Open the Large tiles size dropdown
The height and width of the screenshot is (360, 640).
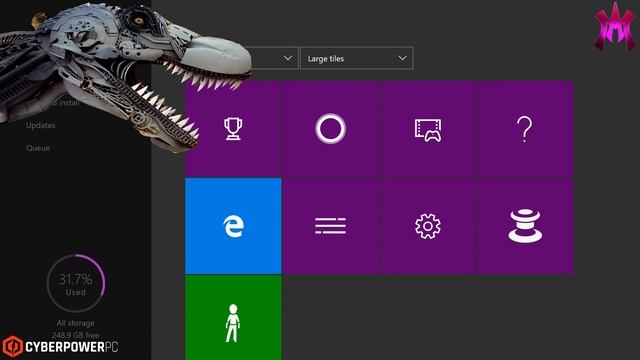click(x=357, y=58)
